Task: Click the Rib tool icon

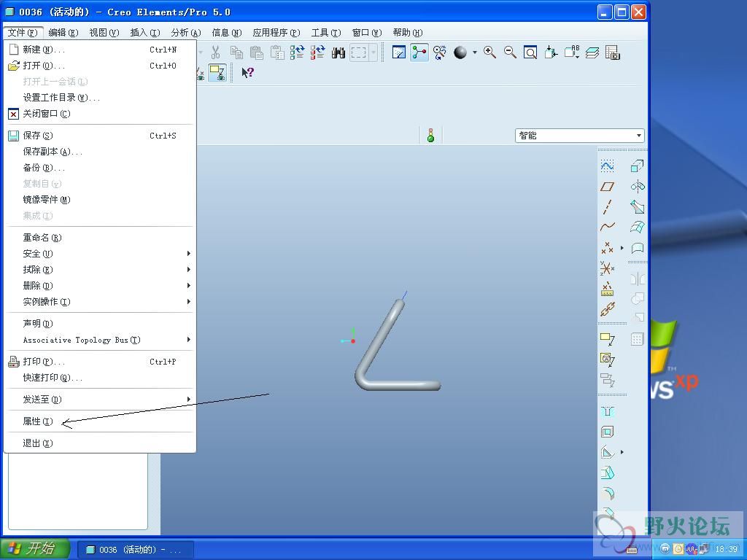Action: 608,452
